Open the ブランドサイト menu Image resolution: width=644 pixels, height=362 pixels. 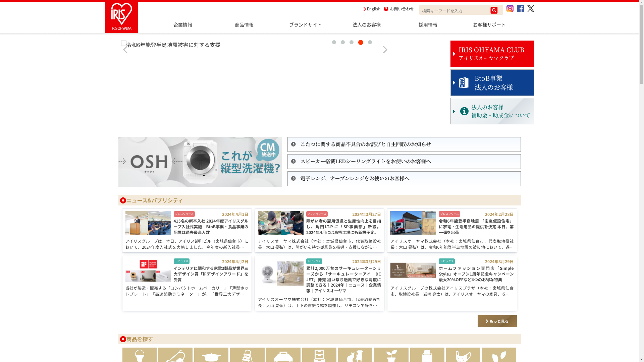click(x=306, y=25)
